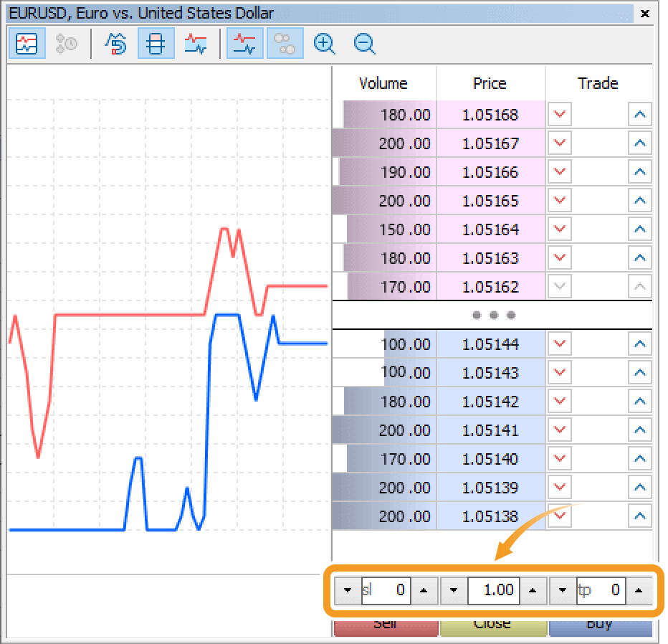
Task: Toggle the red and blue price lines icon
Action: coord(194,44)
